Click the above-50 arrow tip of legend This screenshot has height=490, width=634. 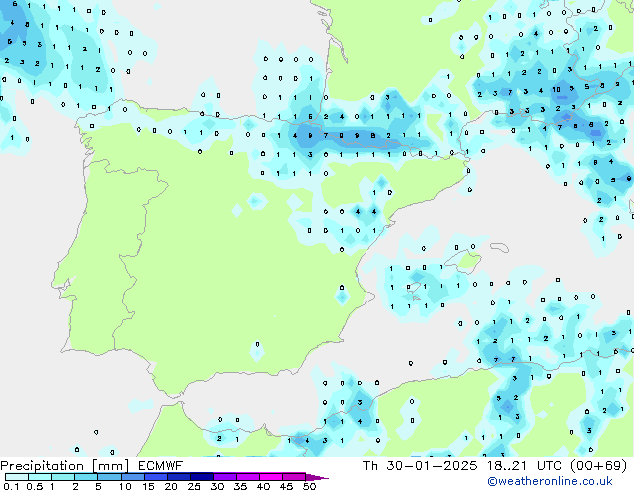(317, 477)
